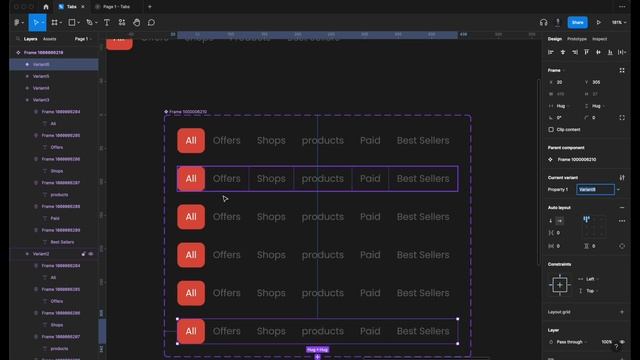Viewport: 640px width, 360px height.
Task: Remove Auto layout with minus icon
Action: (622, 208)
